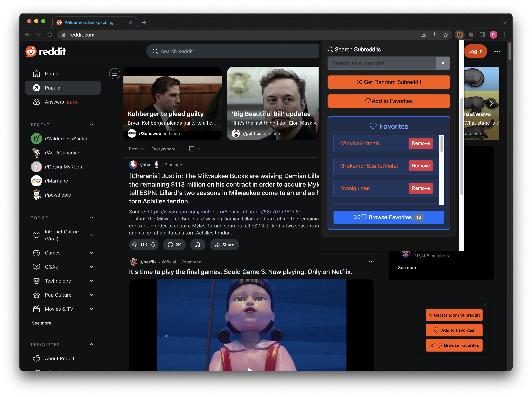This screenshot has width=532, height=397.
Task: Remove r/AdviceAnimals from favorites
Action: click(x=421, y=143)
